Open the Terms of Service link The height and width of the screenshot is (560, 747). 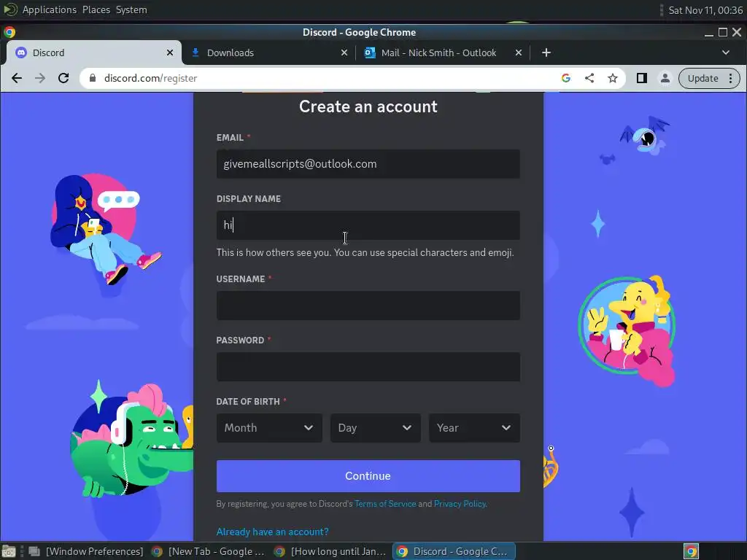tap(385, 504)
